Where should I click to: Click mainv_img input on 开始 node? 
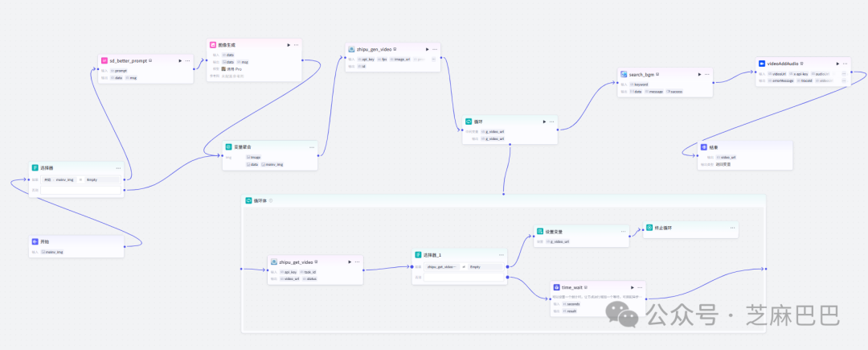52,252
